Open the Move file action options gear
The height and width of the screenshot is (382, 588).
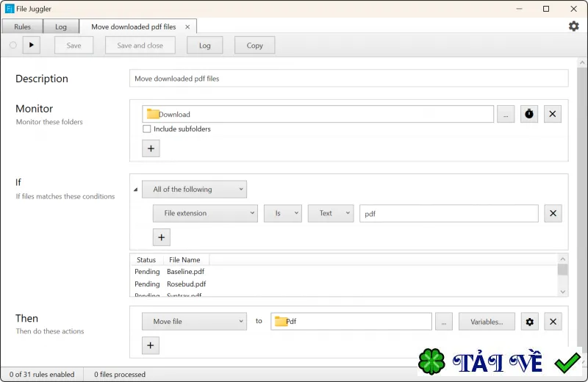pos(529,322)
